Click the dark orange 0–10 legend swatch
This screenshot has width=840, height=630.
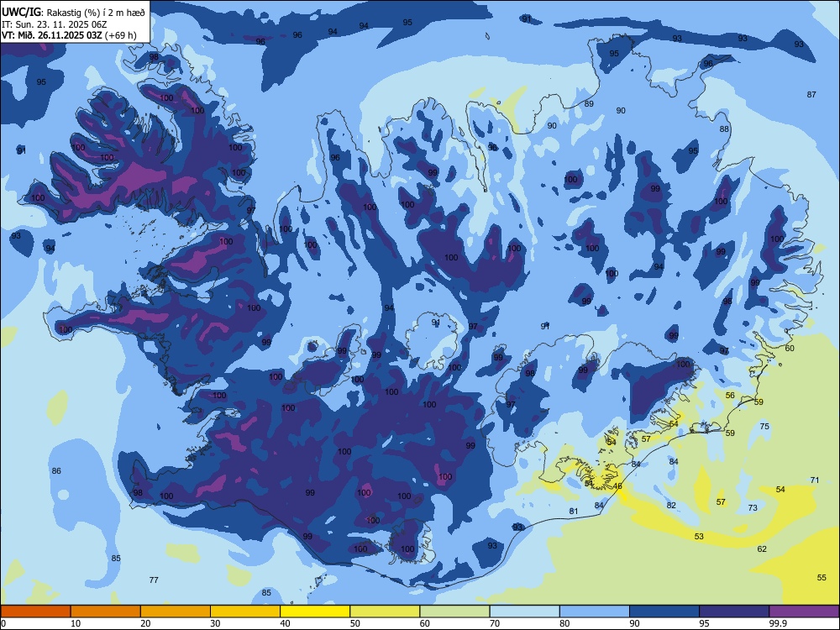[35, 612]
